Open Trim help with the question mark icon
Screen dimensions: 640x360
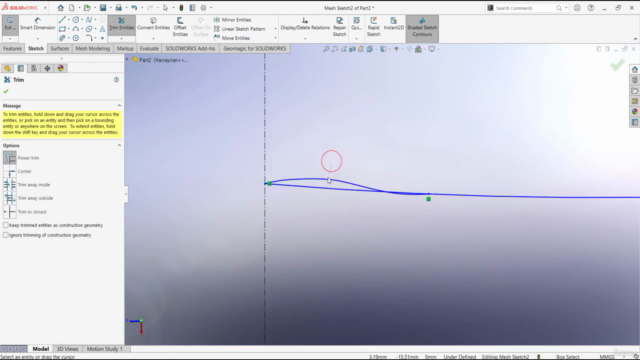[x=116, y=80]
